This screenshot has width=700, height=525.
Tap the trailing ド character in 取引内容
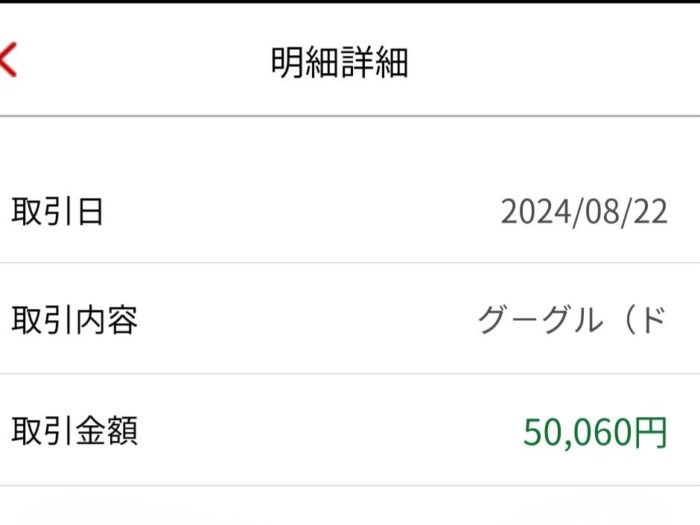[x=651, y=321]
